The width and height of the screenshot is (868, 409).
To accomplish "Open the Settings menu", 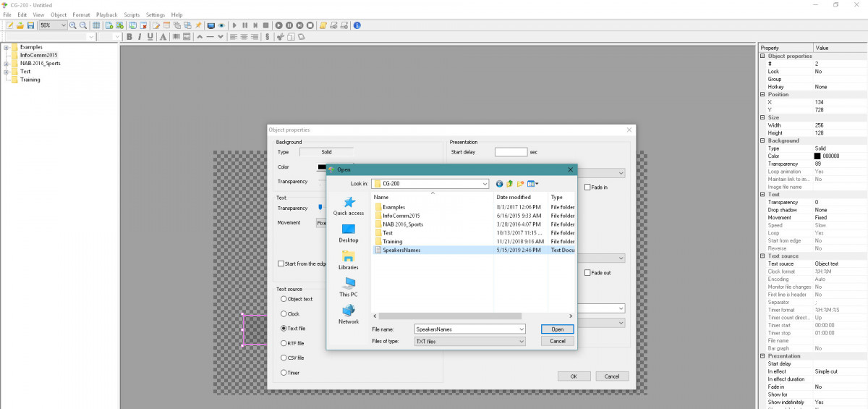I will point(155,14).
